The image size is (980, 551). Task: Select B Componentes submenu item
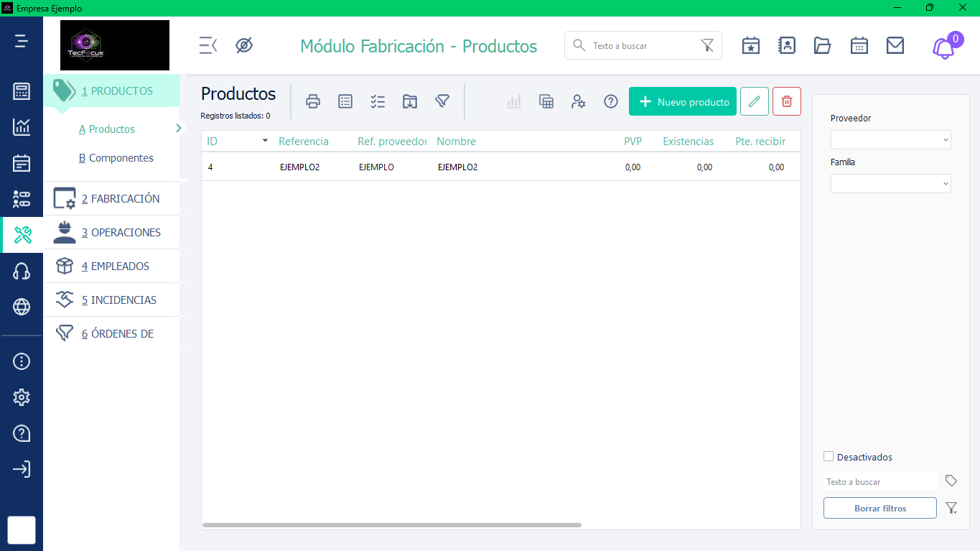tap(116, 158)
